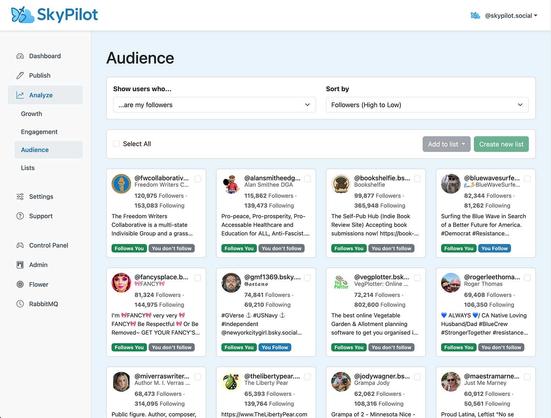Tick checkbox on @fwcollaborativ card
Image resolution: width=551 pixels, height=418 pixels.
click(x=197, y=179)
